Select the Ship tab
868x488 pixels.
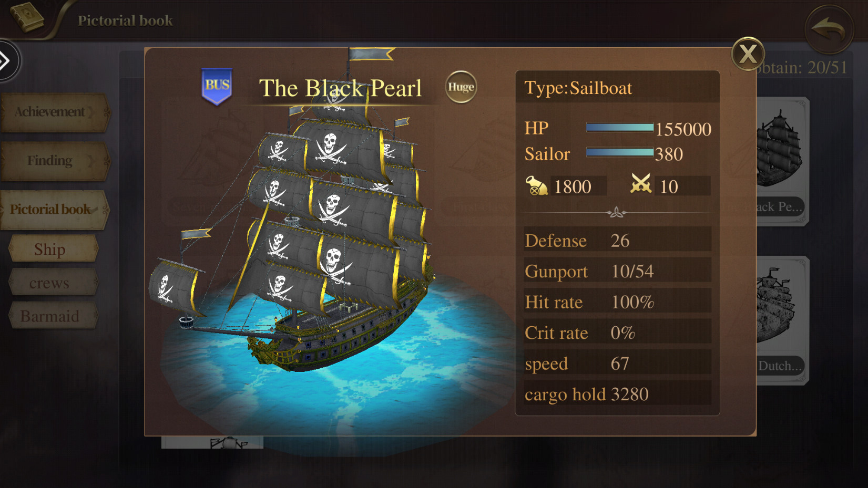53,249
